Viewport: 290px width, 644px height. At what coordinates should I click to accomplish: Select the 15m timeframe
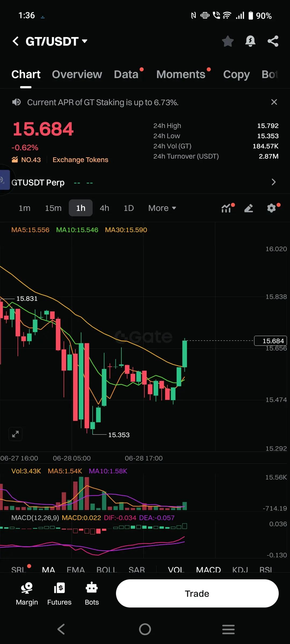[x=53, y=208]
